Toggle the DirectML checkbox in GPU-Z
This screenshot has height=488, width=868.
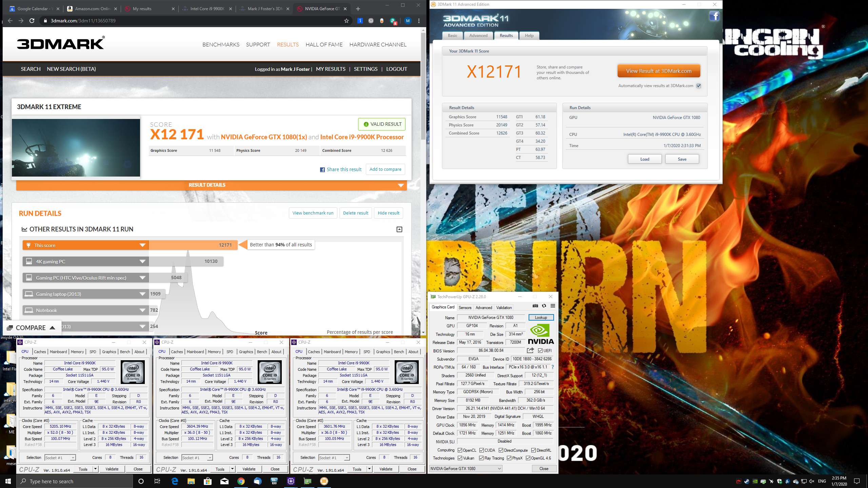click(533, 450)
